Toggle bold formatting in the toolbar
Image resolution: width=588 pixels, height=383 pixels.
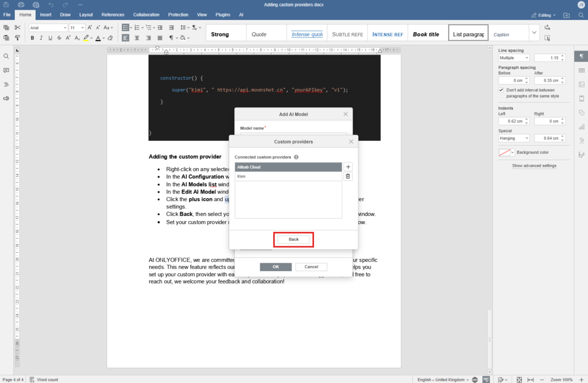click(x=32, y=37)
